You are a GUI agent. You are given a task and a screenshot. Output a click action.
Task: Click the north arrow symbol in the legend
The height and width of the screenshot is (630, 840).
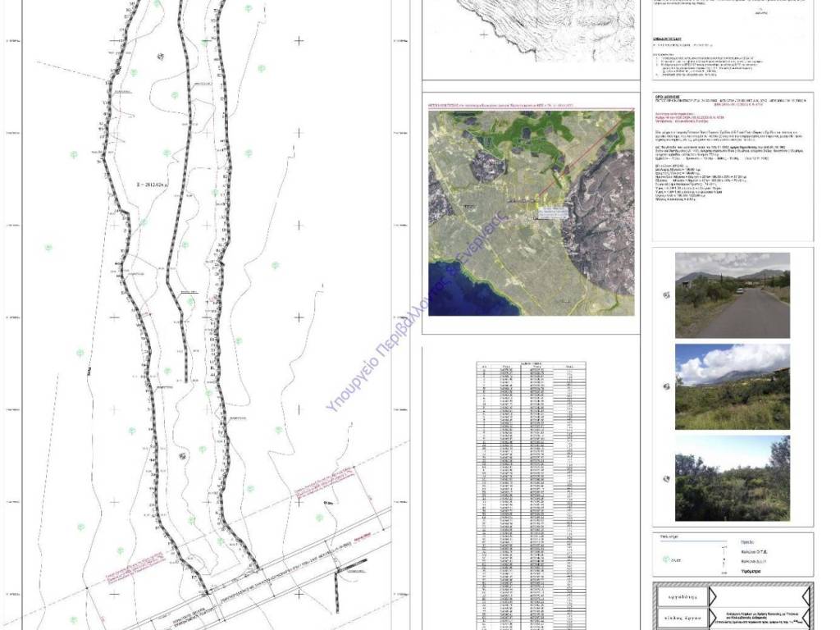[x=725, y=567]
